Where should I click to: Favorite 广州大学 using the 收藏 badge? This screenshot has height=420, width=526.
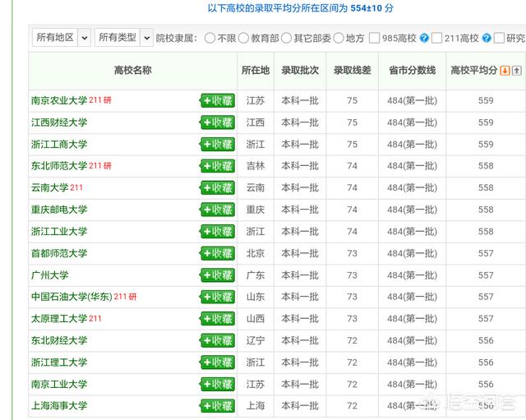(x=217, y=275)
